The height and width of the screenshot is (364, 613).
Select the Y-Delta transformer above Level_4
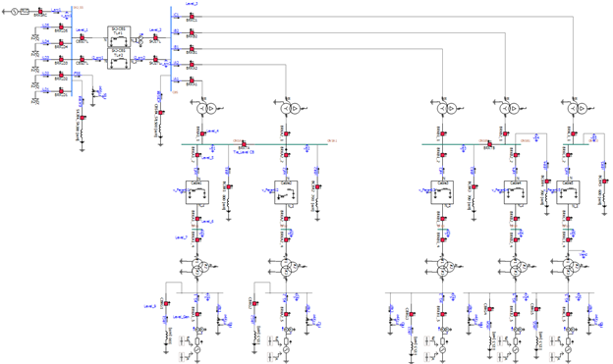coord(206,108)
